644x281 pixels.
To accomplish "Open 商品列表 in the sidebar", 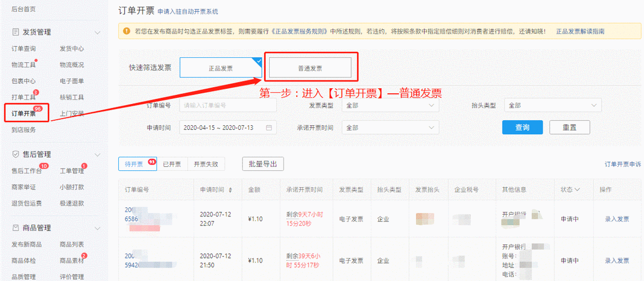I will tap(72, 244).
